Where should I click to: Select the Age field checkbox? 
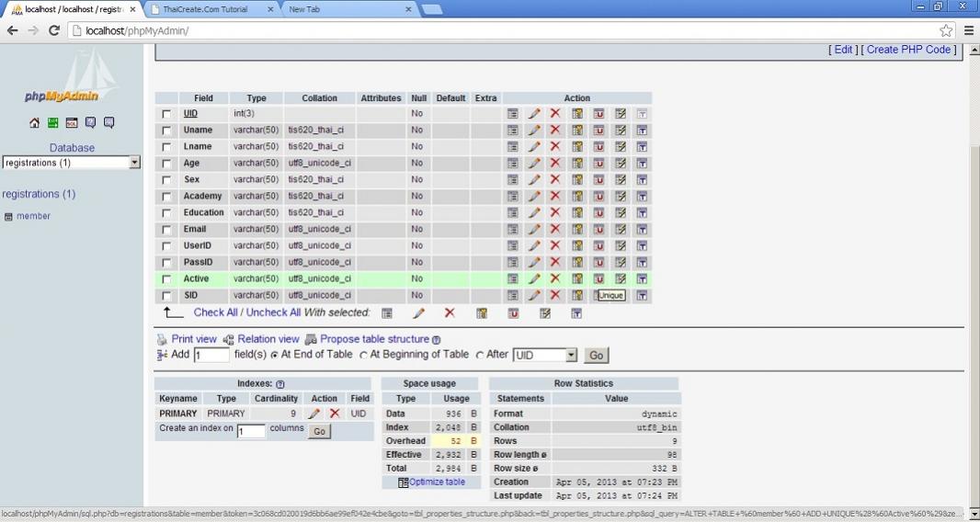(166, 164)
